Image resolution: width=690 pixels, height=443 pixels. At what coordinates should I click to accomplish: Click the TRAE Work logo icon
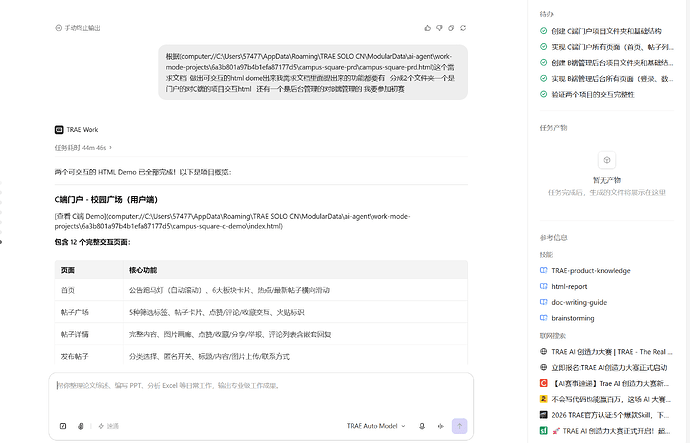tap(59, 129)
